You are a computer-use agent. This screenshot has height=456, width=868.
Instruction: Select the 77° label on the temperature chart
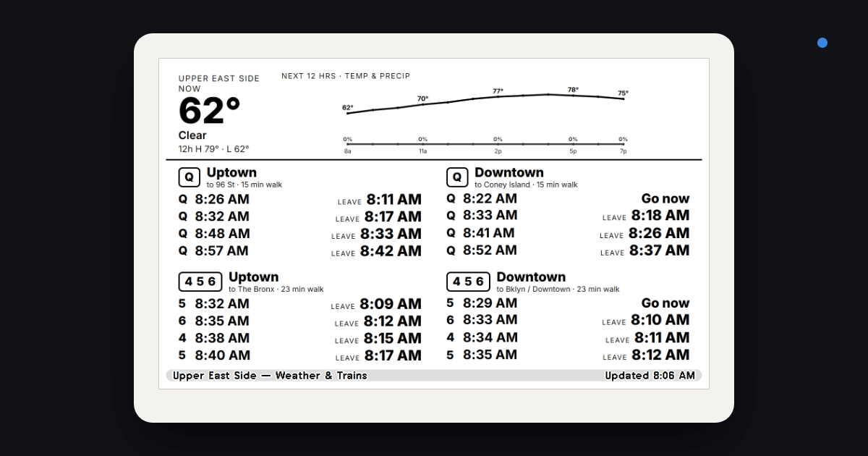498,91
